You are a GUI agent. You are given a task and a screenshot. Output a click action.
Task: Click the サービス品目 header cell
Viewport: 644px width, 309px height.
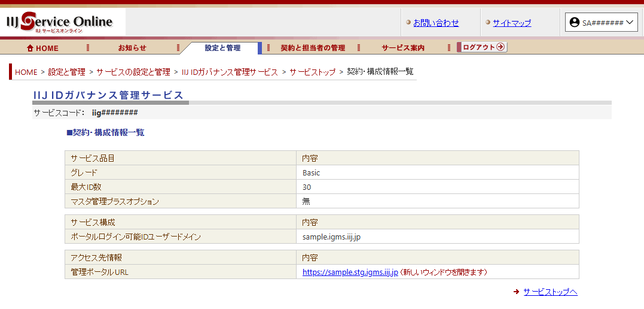[x=181, y=158]
